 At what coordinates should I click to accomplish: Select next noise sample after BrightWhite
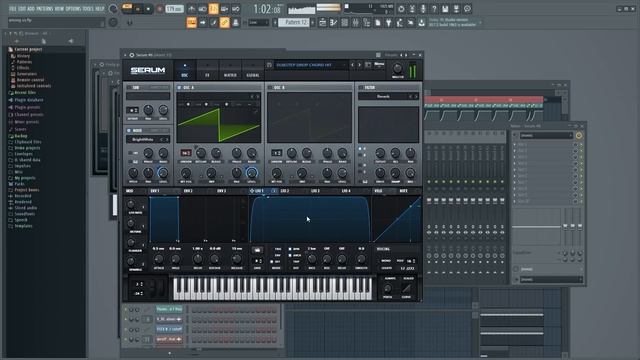tap(166, 140)
